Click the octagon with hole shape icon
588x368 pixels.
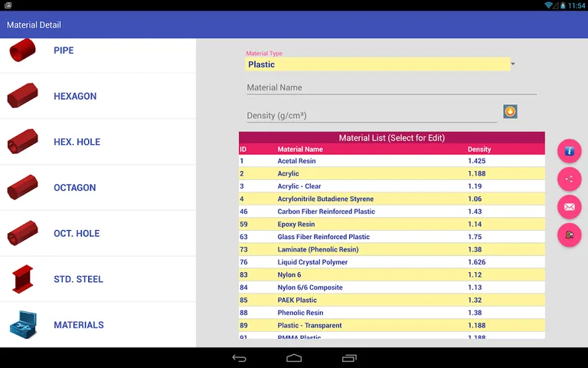[22, 233]
